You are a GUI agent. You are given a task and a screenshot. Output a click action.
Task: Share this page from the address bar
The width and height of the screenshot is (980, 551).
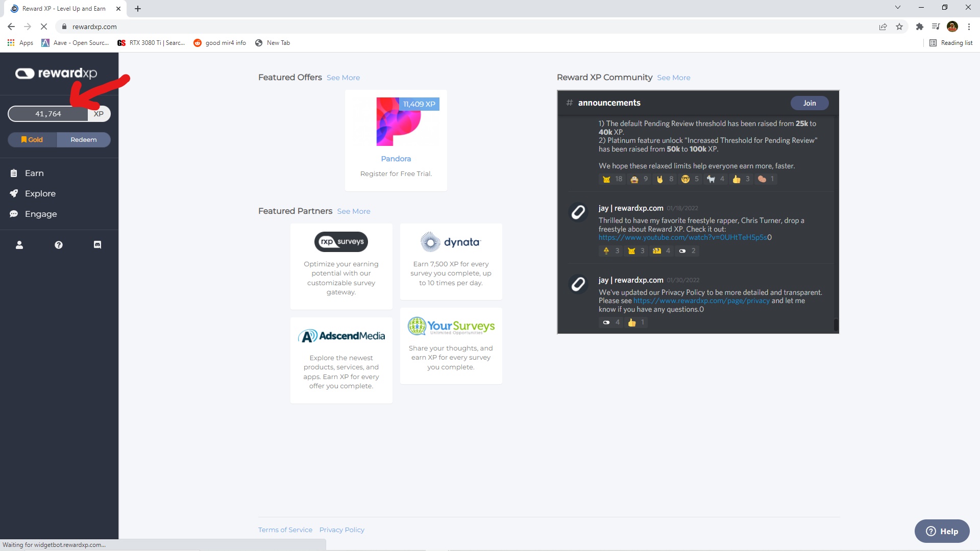(x=883, y=27)
